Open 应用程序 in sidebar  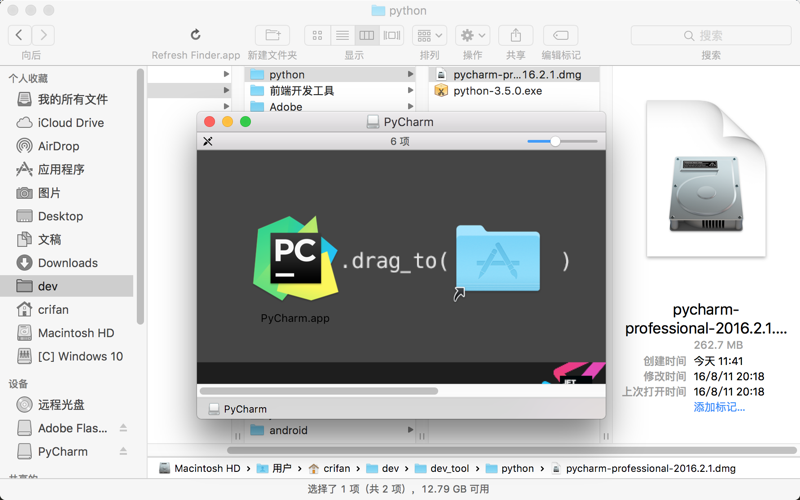[66, 169]
